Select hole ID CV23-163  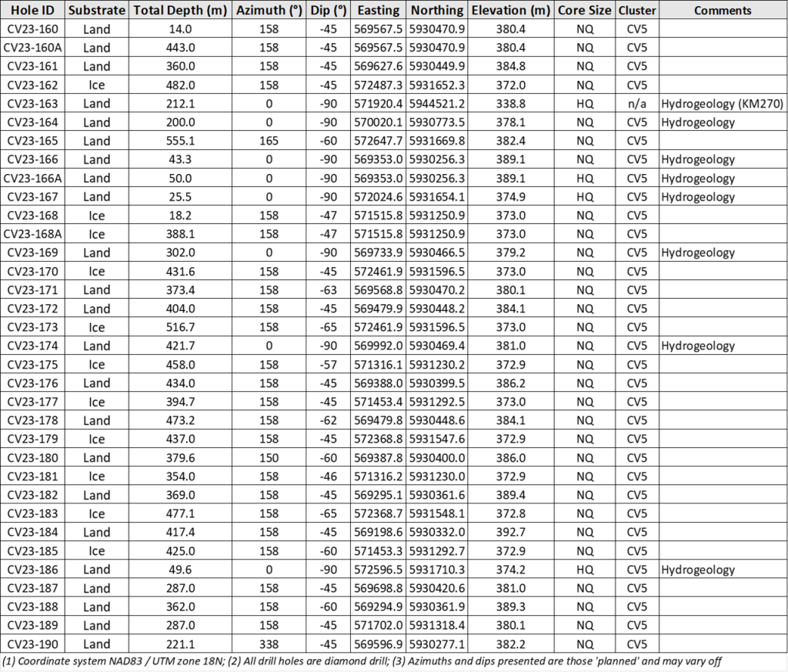32,104
